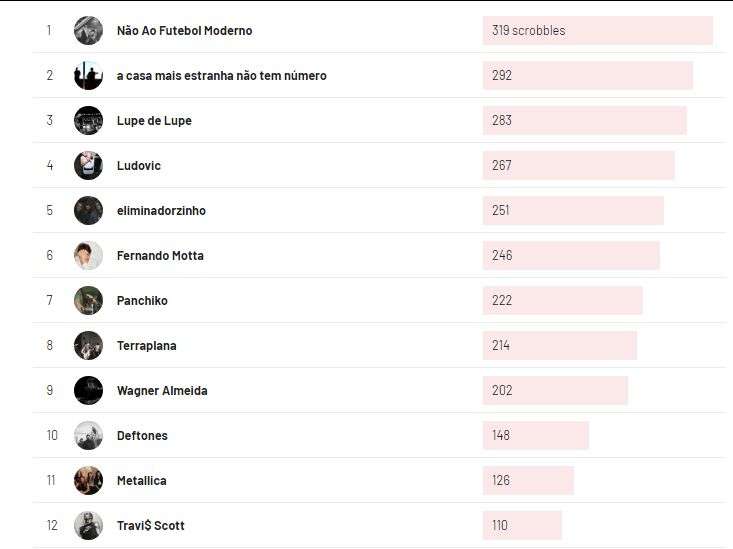Screen dimensions: 733x549
Task: Click Não Ao Futebol Moderno artist avatar
Action: (x=88, y=30)
